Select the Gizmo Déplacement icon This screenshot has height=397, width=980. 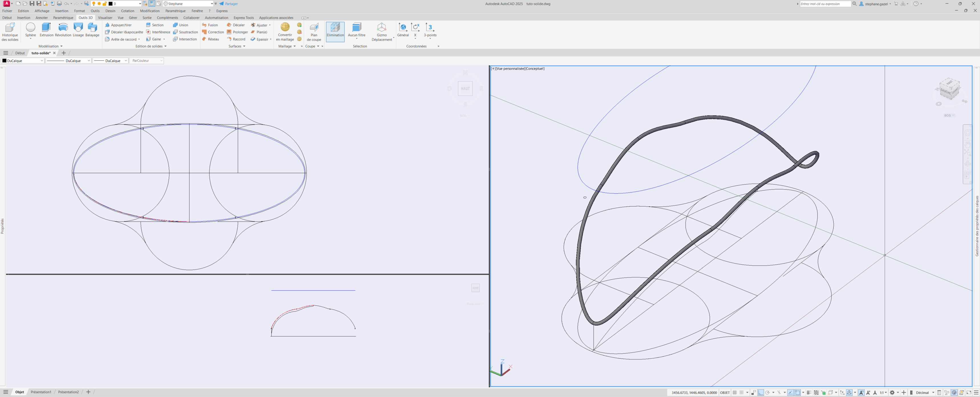click(381, 27)
